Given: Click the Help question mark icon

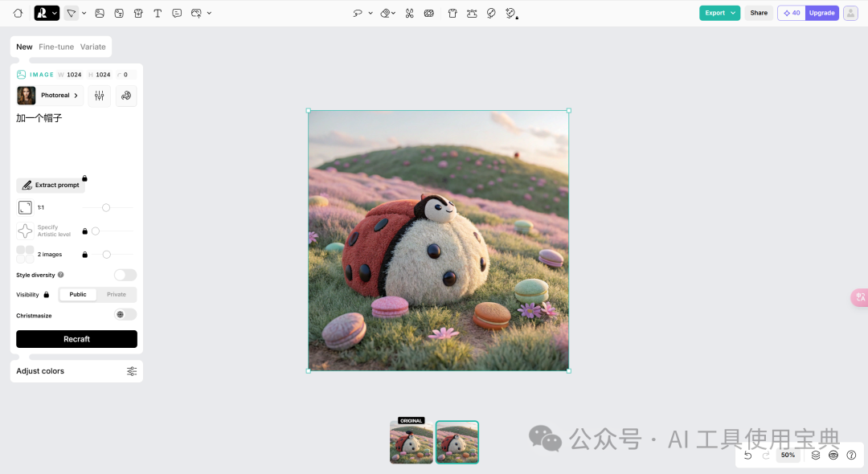Looking at the screenshot, I should [852, 455].
